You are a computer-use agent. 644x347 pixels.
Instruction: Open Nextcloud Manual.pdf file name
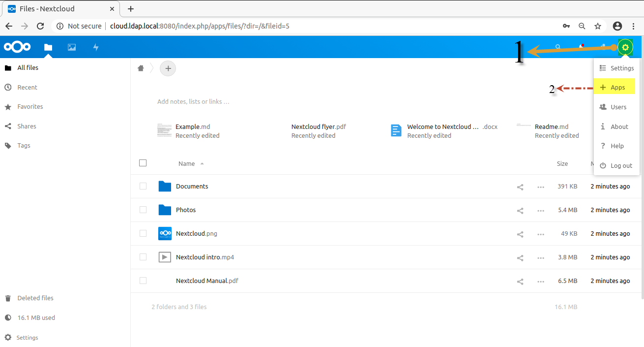[x=207, y=281]
